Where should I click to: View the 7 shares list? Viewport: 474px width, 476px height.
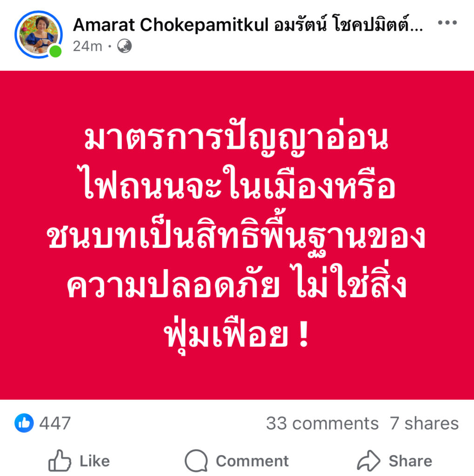[424, 423]
